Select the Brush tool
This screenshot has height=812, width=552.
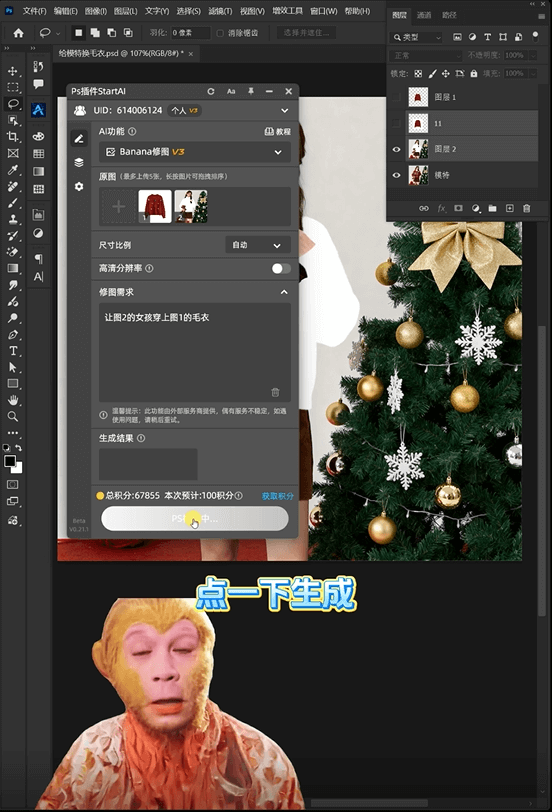pyautogui.click(x=13, y=203)
